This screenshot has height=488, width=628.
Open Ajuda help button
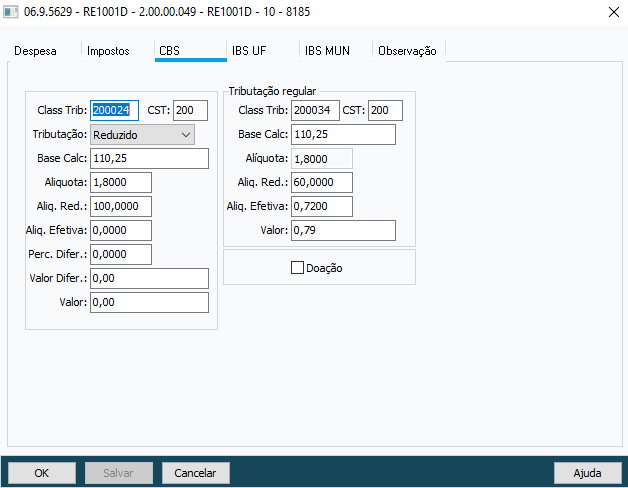(587, 473)
